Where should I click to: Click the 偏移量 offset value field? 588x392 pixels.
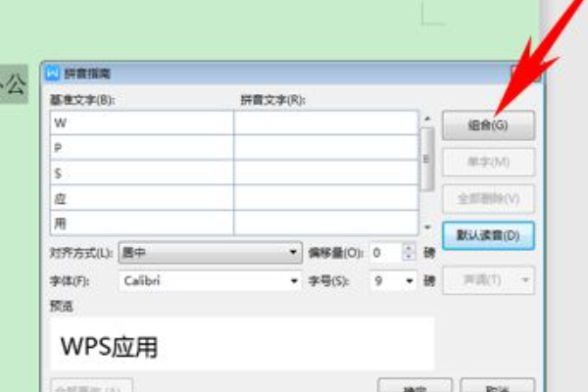(386, 253)
